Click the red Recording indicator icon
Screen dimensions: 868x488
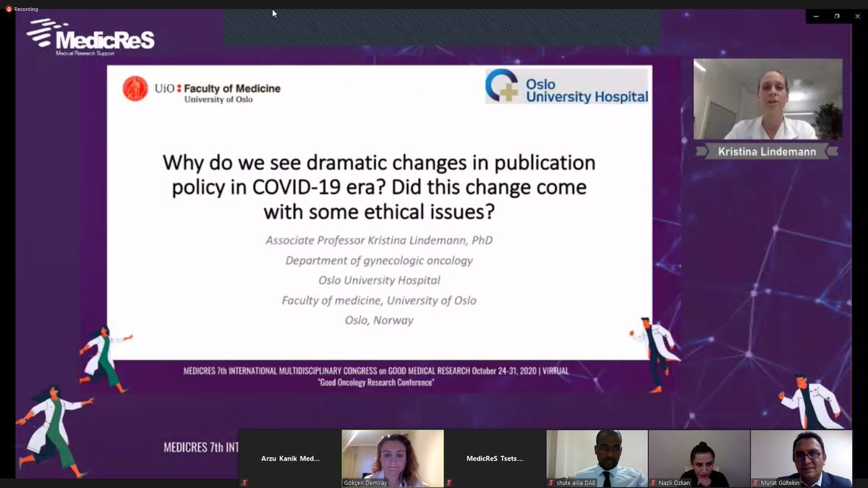9,9
